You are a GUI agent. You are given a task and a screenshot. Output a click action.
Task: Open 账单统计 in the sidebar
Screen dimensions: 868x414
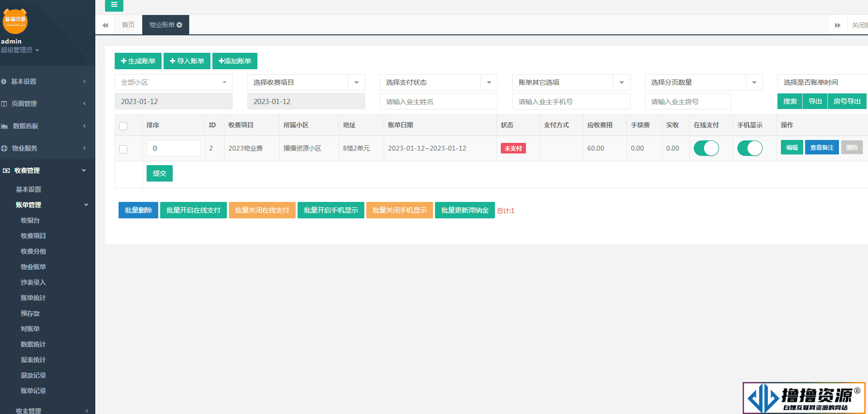pyautogui.click(x=33, y=298)
